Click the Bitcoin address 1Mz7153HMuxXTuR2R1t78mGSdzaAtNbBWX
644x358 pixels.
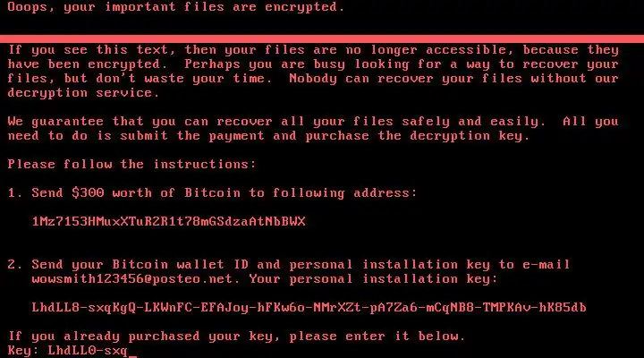point(169,222)
